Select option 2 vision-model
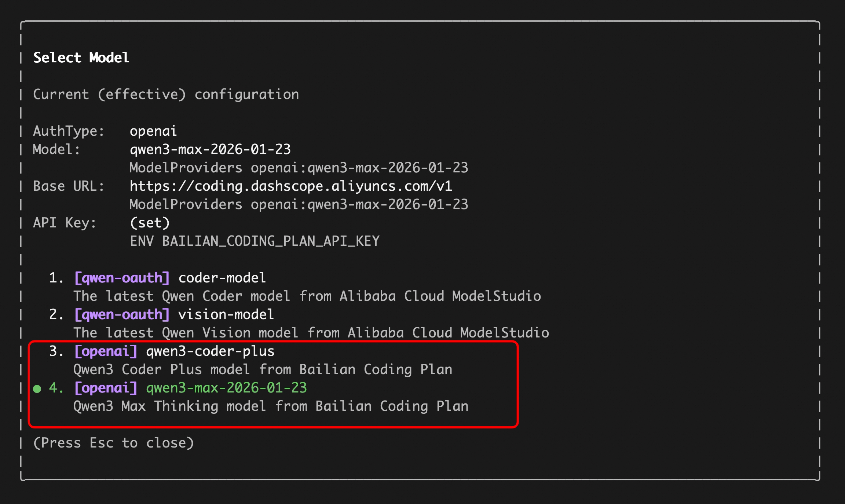 (x=226, y=315)
